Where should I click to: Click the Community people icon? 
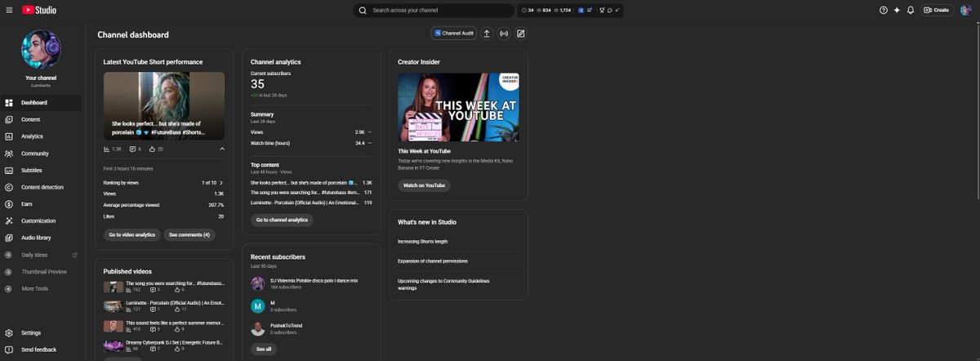click(9, 154)
